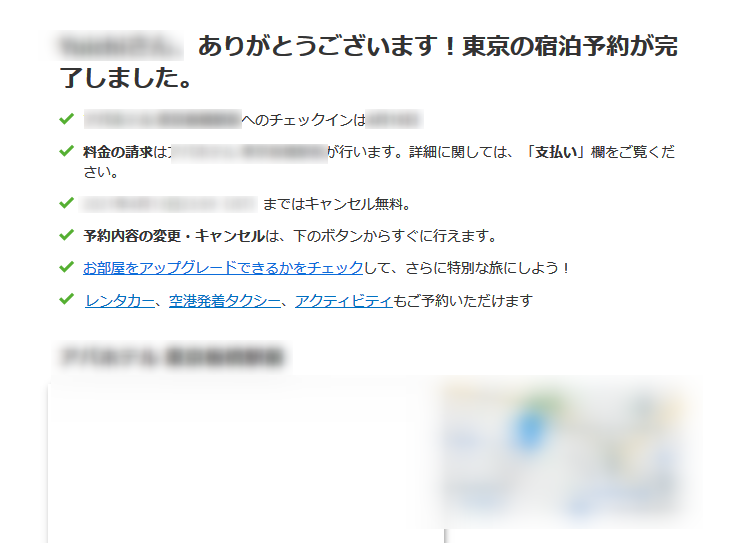Viewport: 733px width, 543px height.
Task: Open the レンタカー link
Action: (120, 301)
